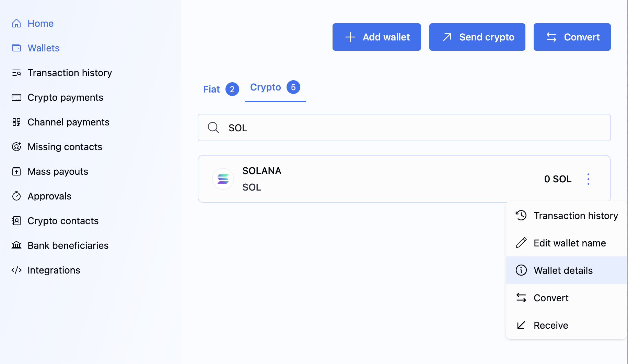Click the Solana coin logo
Image resolution: width=628 pixels, height=364 pixels.
pos(223,179)
